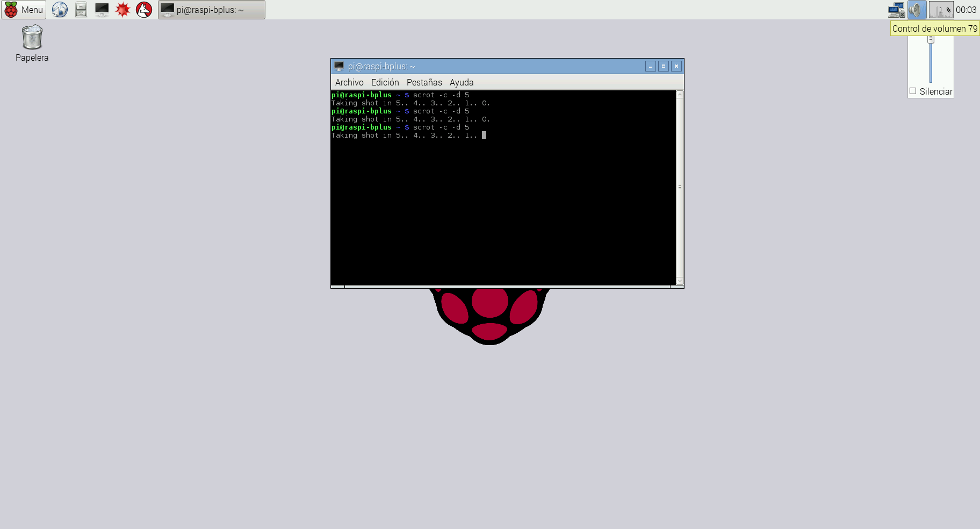Launch terminal from the panel monitor icon
The height and width of the screenshot is (529, 980).
coord(102,10)
